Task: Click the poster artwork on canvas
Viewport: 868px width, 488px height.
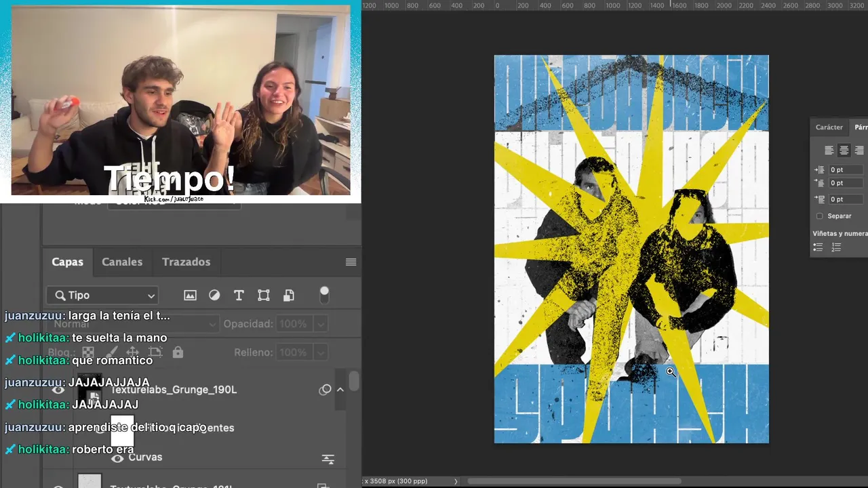Action: click(631, 249)
